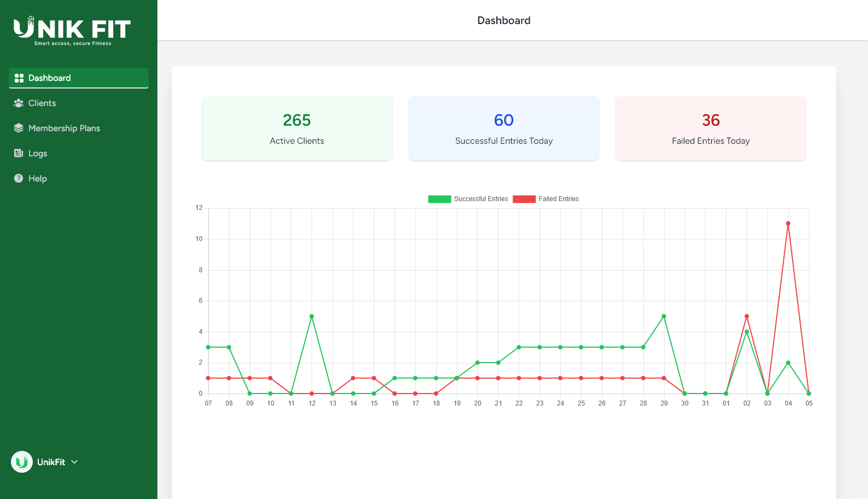Go to the Logs page
The image size is (868, 499).
pyautogui.click(x=38, y=154)
